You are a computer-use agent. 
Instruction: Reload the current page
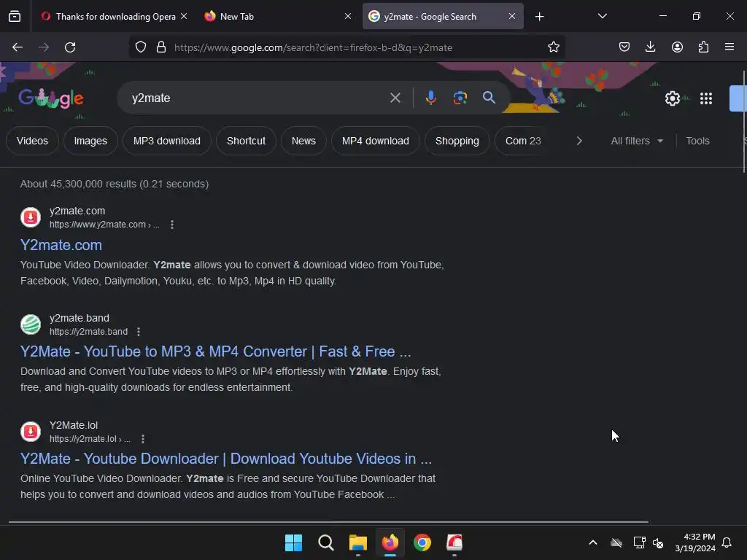[x=70, y=47]
